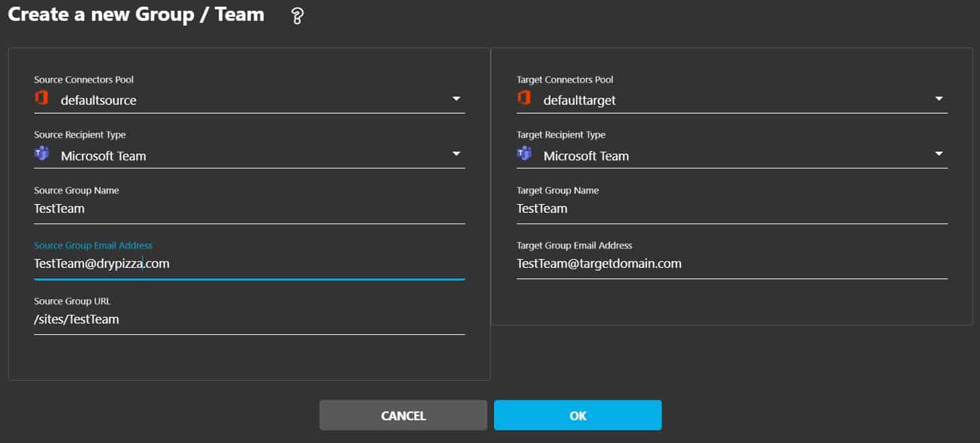This screenshot has width=980, height=443.
Task: Open the target Microsoft Team recipient value
Action: (586, 156)
